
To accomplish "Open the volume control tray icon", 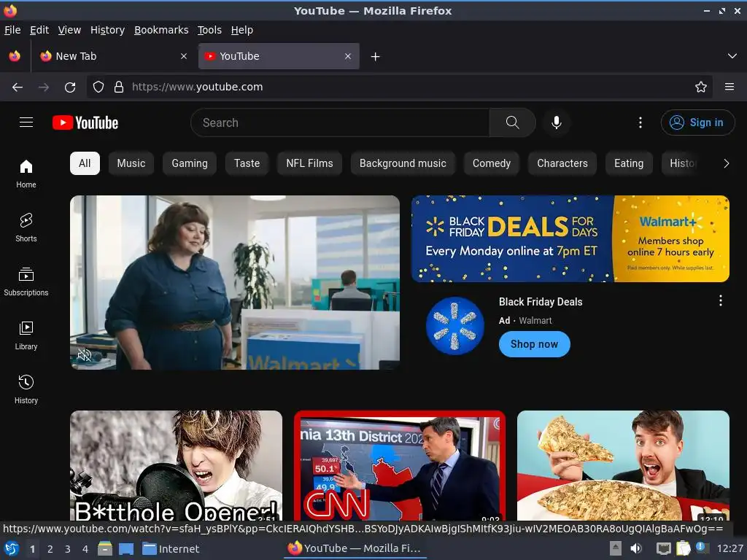I will [x=636, y=548].
